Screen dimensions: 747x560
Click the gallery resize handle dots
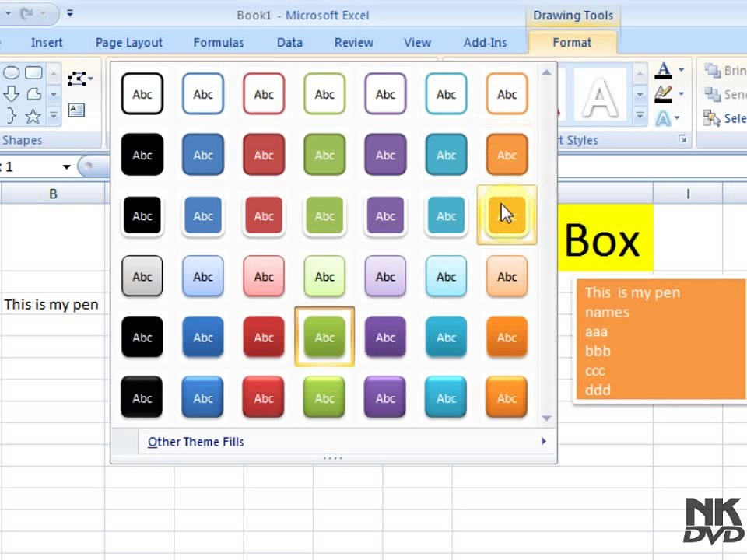[333, 458]
